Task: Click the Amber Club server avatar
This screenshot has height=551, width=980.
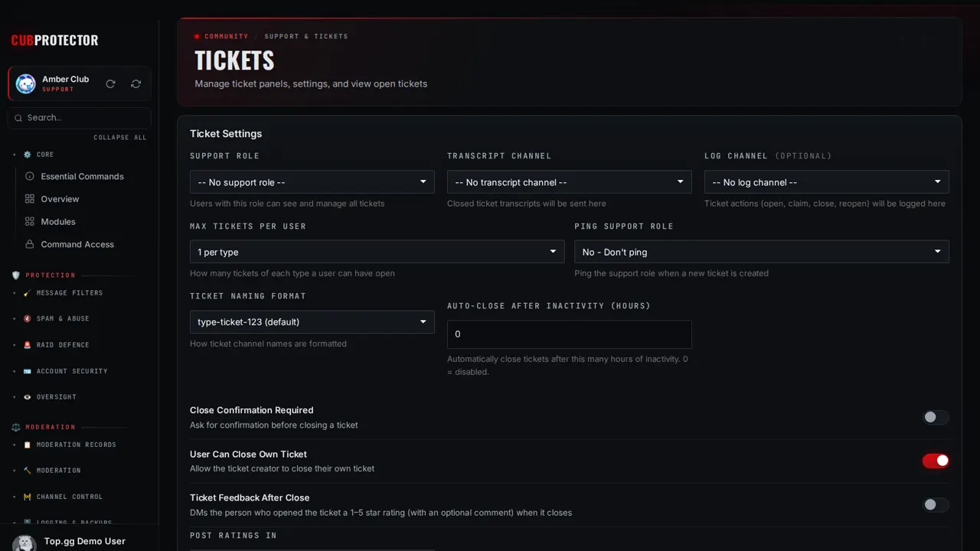Action: (x=26, y=84)
